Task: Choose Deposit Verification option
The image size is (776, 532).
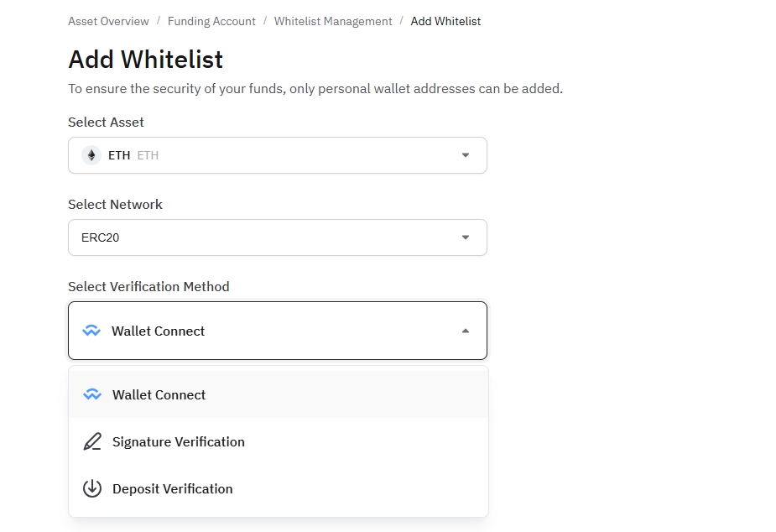Action: click(x=279, y=488)
